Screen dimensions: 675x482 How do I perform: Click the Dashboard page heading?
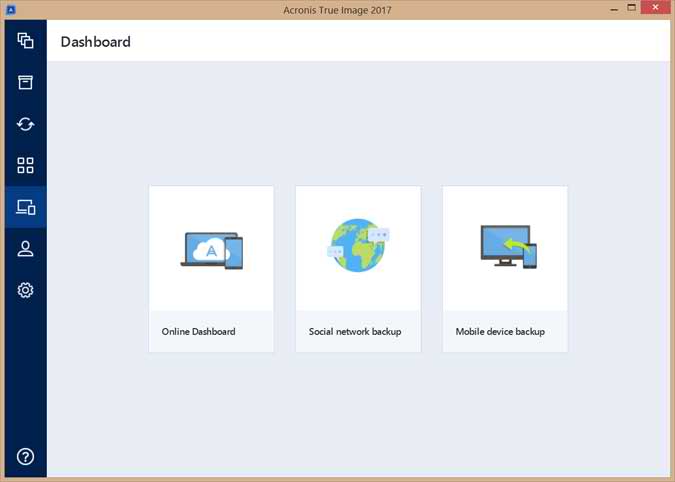point(96,42)
